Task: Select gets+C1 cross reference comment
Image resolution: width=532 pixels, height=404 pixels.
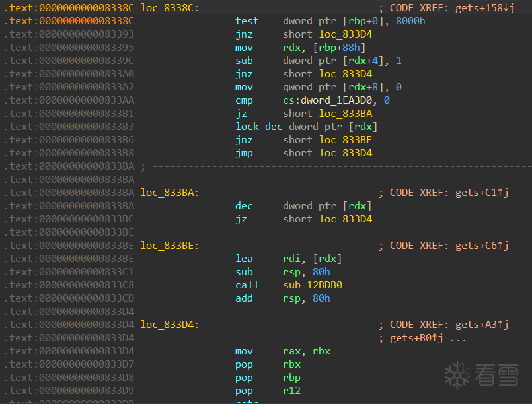Action: click(x=482, y=193)
